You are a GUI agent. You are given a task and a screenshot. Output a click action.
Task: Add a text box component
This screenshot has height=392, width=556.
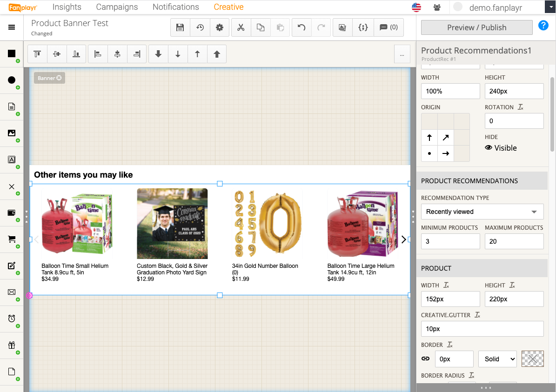click(x=12, y=159)
